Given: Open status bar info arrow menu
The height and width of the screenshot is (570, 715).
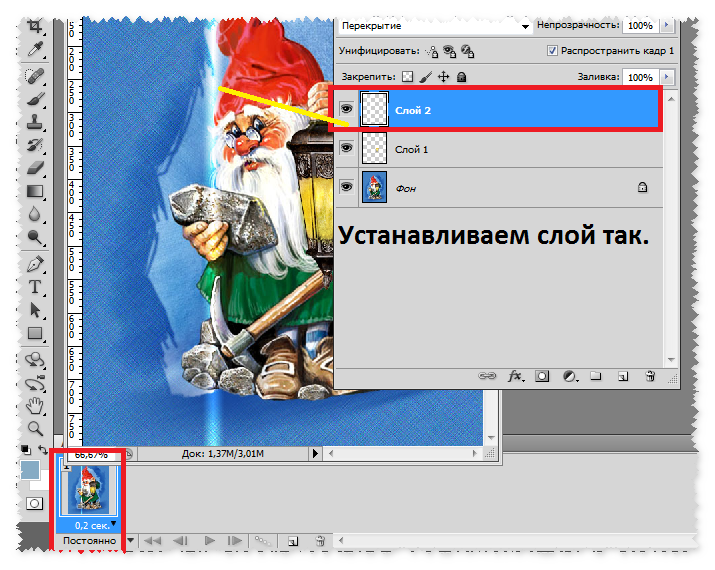Looking at the screenshot, I should pos(315,454).
